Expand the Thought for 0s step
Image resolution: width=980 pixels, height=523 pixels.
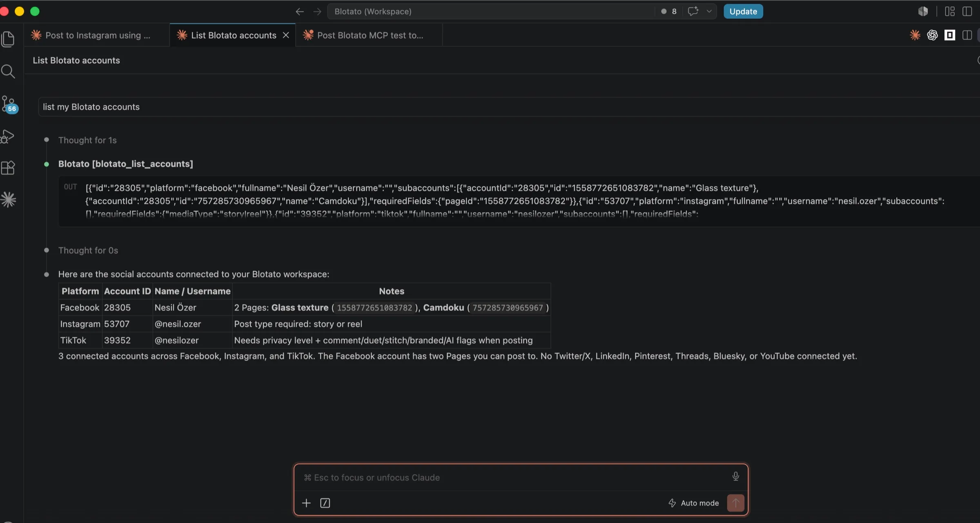click(x=88, y=250)
